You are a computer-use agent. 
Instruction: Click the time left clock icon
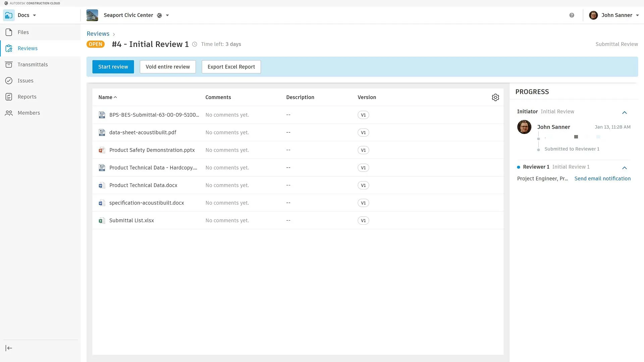point(195,44)
